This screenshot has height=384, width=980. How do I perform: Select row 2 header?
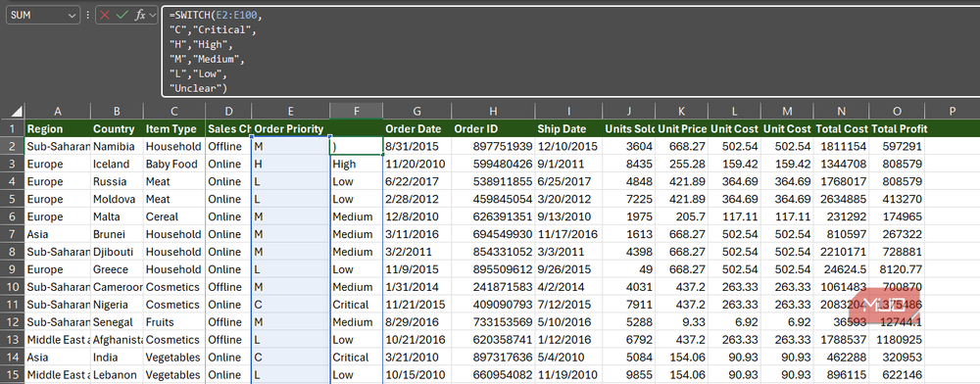pos(13,146)
